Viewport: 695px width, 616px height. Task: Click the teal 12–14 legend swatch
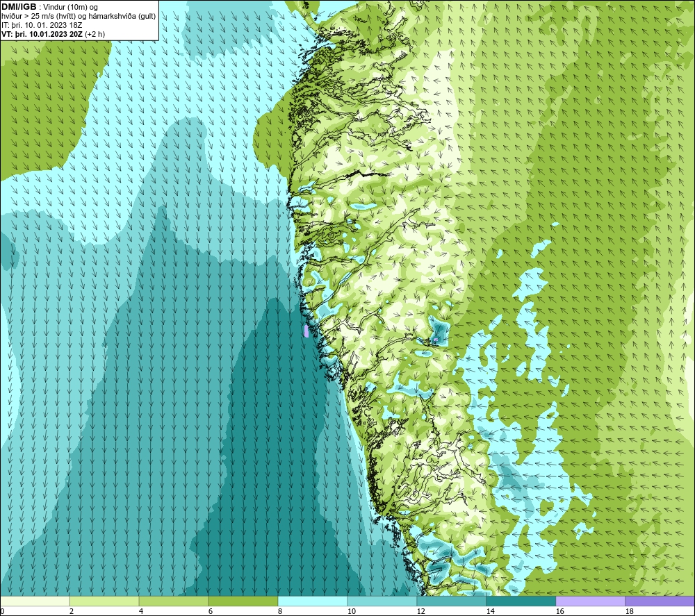(x=451, y=601)
